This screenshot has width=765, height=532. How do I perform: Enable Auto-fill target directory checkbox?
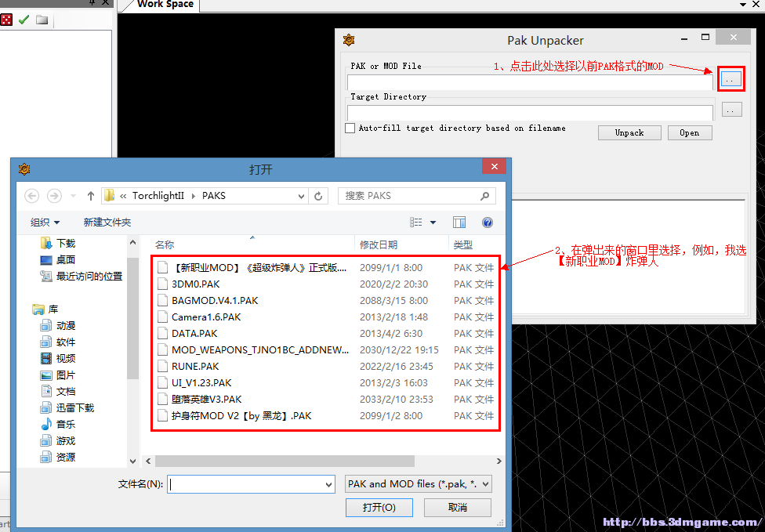[x=350, y=128]
